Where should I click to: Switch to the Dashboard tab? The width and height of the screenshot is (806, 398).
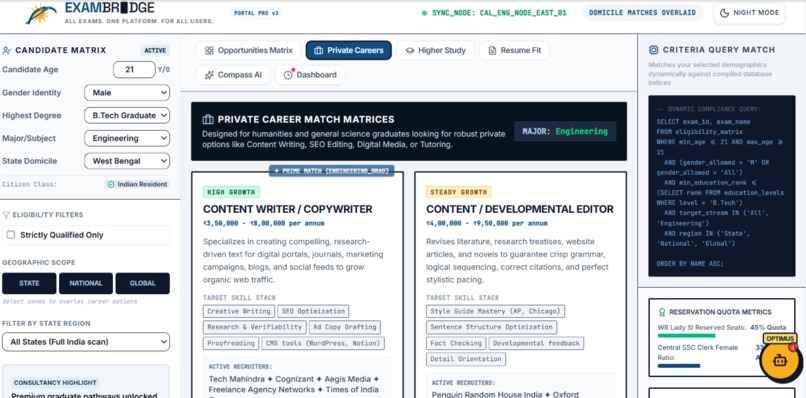[x=310, y=75]
